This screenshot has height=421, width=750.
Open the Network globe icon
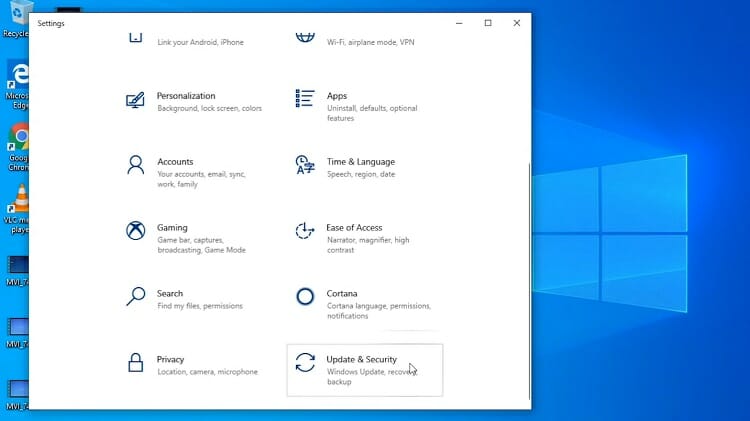tap(305, 37)
